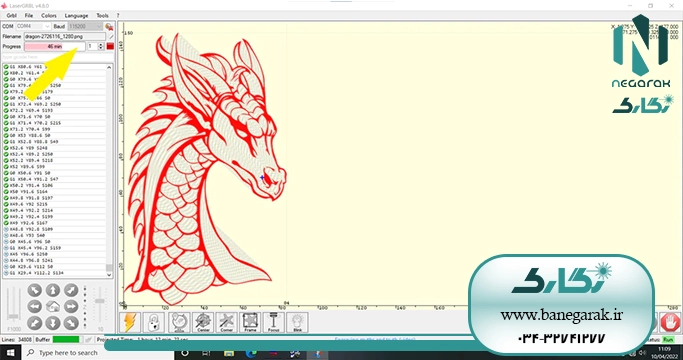
Task: Open the Windows Start menu
Action: tap(10, 353)
